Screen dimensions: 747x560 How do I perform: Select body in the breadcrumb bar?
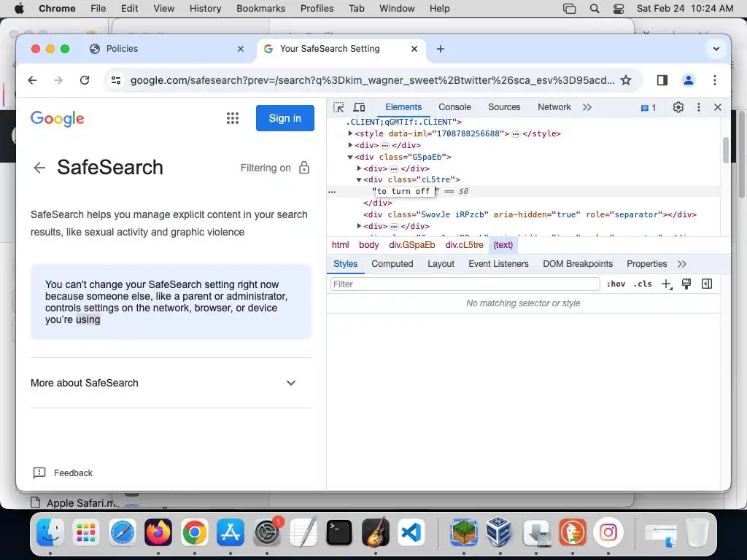pyautogui.click(x=368, y=245)
